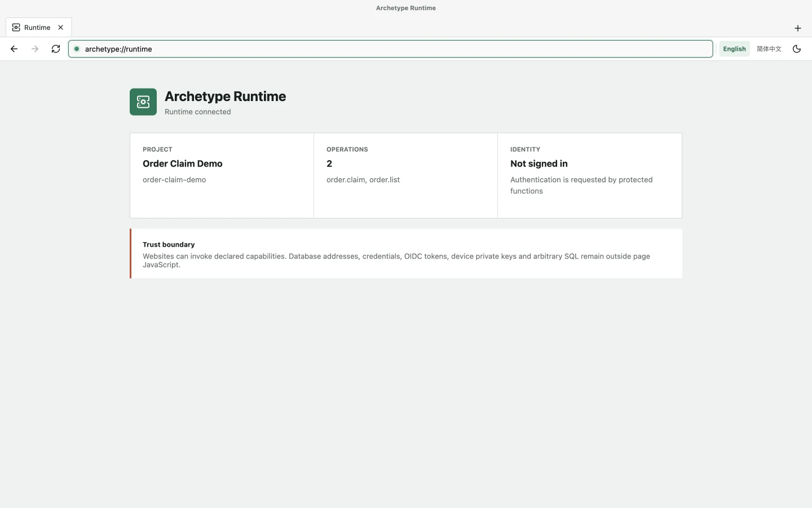The width and height of the screenshot is (812, 508).
Task: Reload the runtime page
Action: (56, 49)
